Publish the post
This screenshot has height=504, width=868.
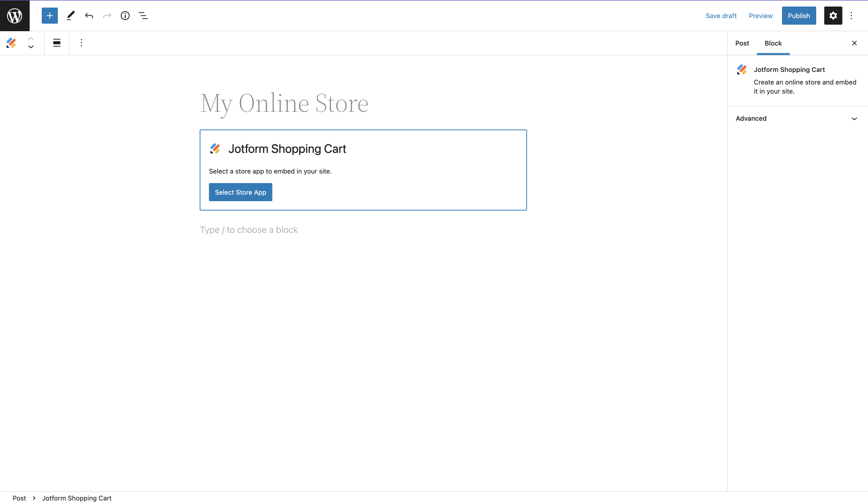[x=799, y=15]
